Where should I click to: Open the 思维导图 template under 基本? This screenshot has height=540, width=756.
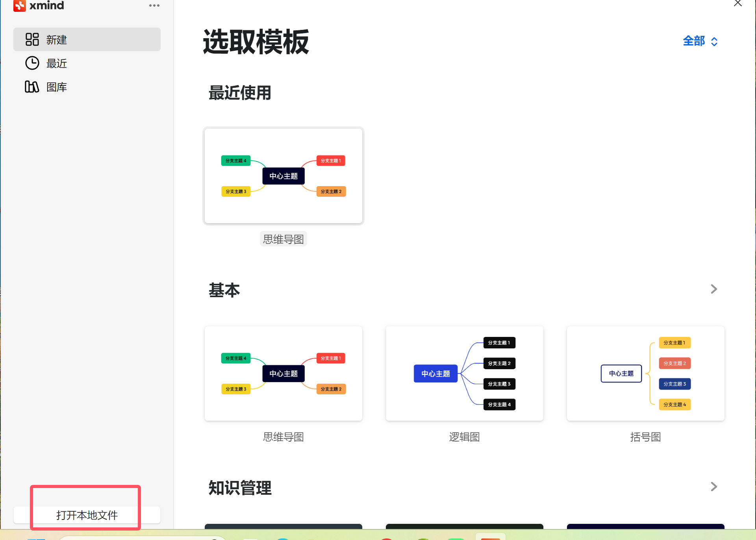(283, 373)
